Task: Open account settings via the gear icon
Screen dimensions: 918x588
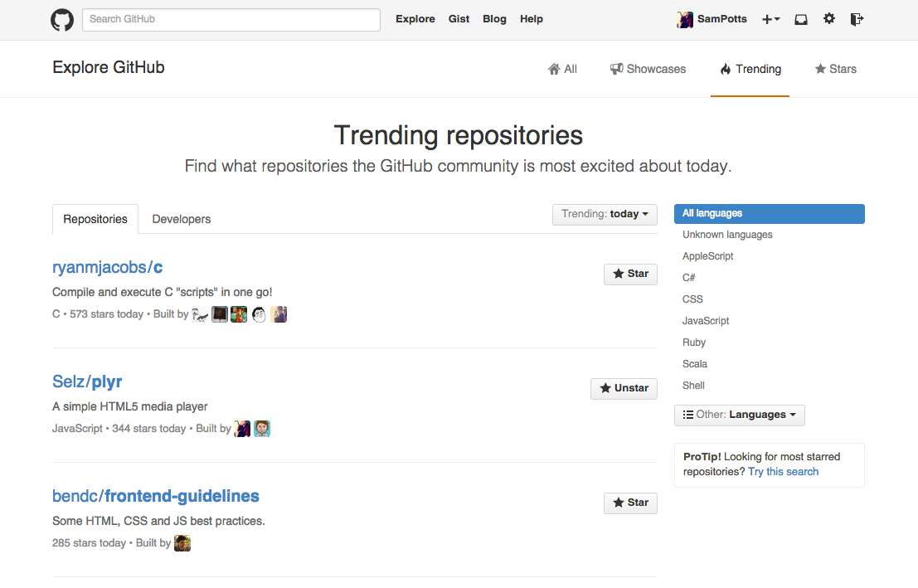Action: click(x=829, y=19)
